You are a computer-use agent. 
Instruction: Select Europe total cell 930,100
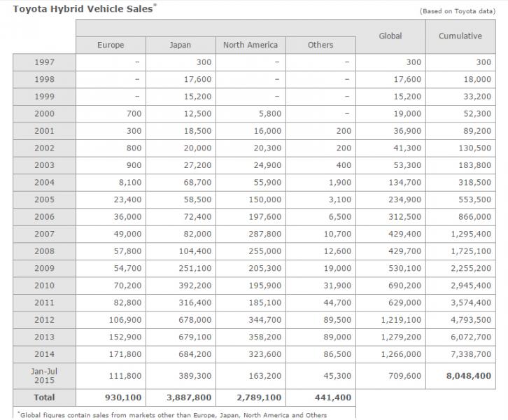point(123,397)
